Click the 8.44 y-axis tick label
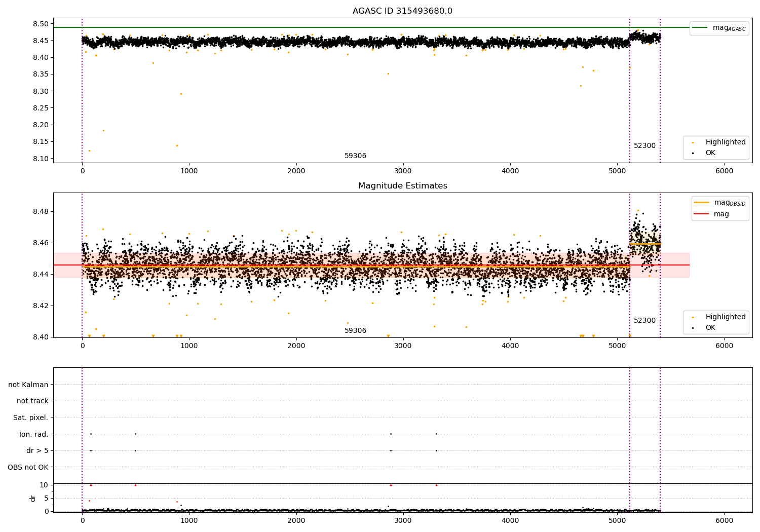Image resolution: width=760 pixels, height=532 pixels. pyautogui.click(x=41, y=274)
